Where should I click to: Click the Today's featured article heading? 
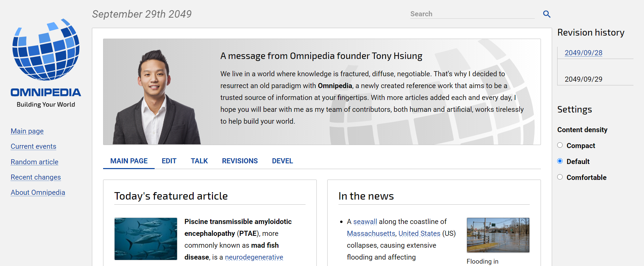coord(171,196)
